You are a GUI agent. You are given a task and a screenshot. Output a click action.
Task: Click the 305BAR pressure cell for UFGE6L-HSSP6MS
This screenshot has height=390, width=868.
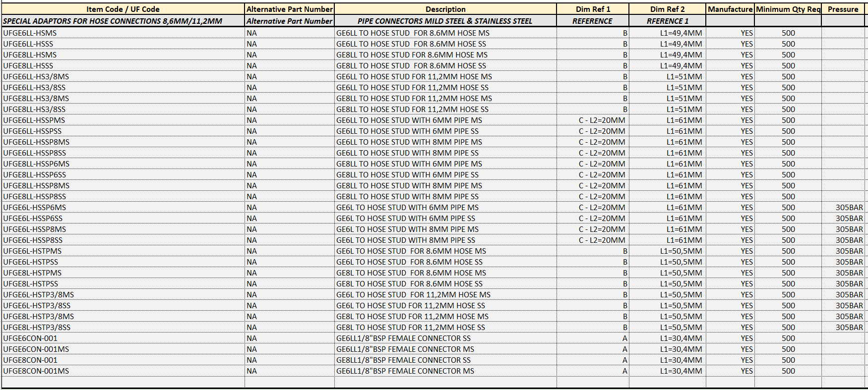pos(849,207)
